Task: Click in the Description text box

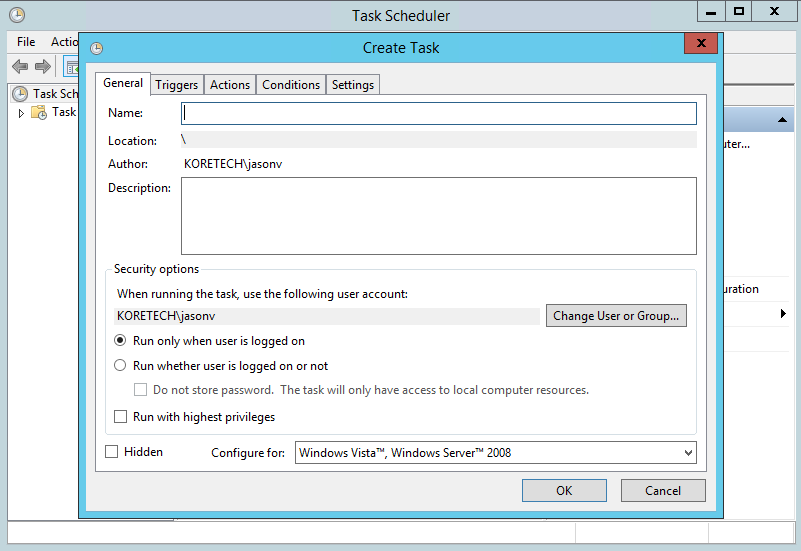Action: coord(439,215)
